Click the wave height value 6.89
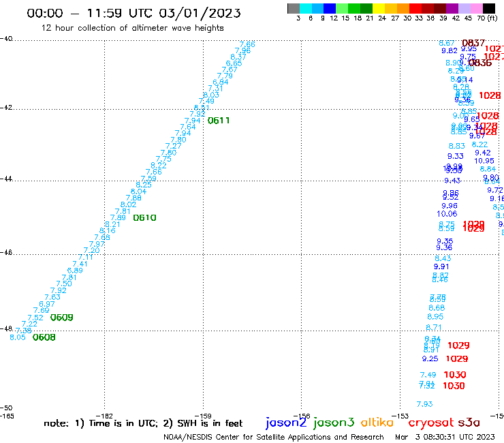Viewport: 504px width, 443px height. pyautogui.click(x=75, y=271)
